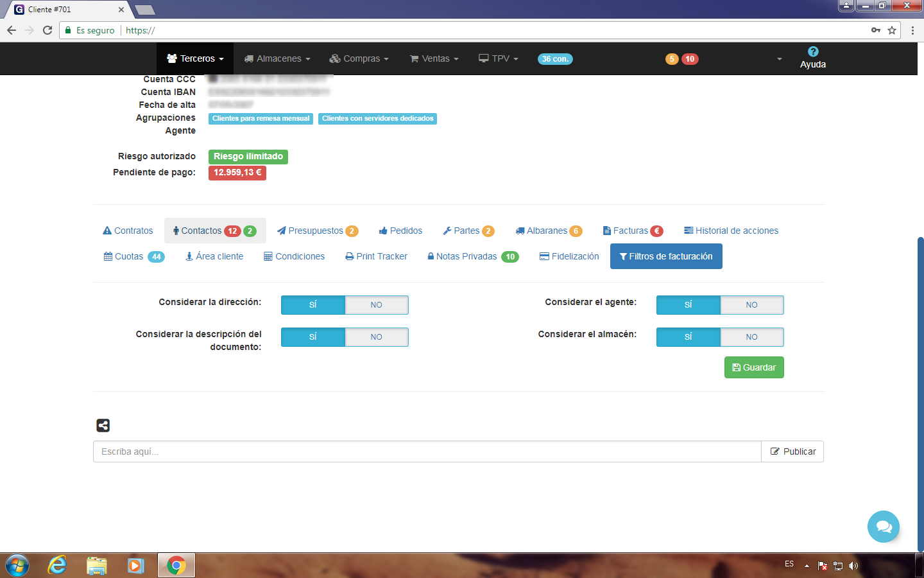This screenshot has height=578, width=924.
Task: Set Considerar el agente to NO
Action: pyautogui.click(x=751, y=305)
